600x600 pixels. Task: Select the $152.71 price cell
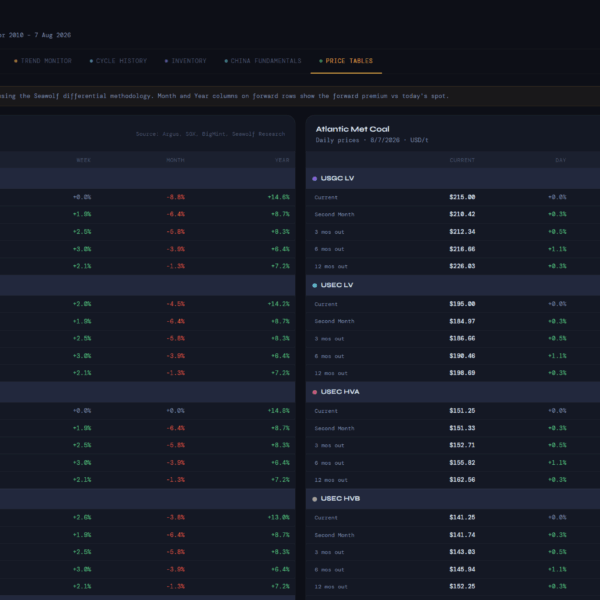462,445
